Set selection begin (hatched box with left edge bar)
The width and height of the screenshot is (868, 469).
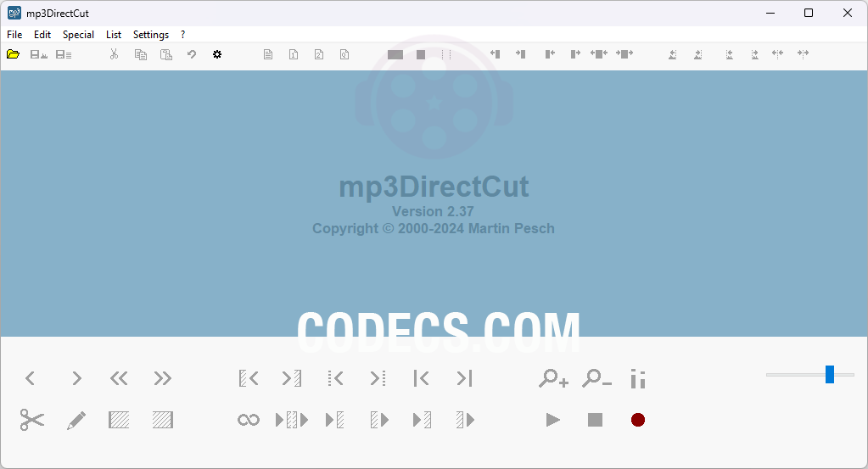tap(119, 420)
